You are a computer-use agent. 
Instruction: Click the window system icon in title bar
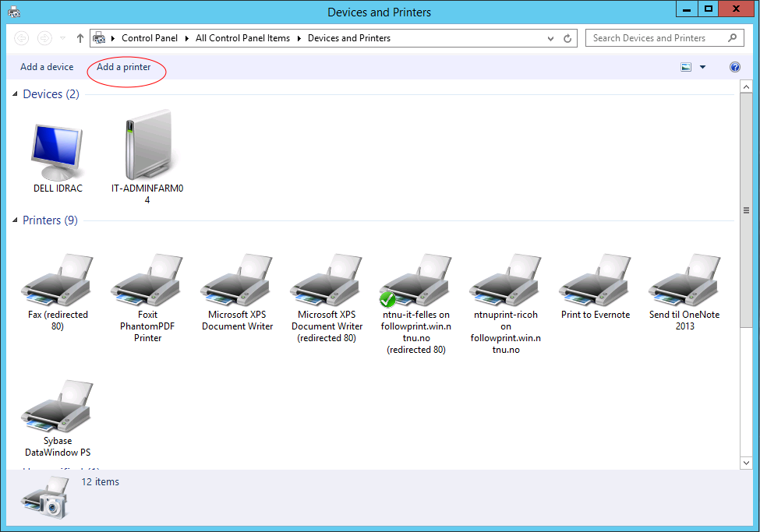coord(14,12)
